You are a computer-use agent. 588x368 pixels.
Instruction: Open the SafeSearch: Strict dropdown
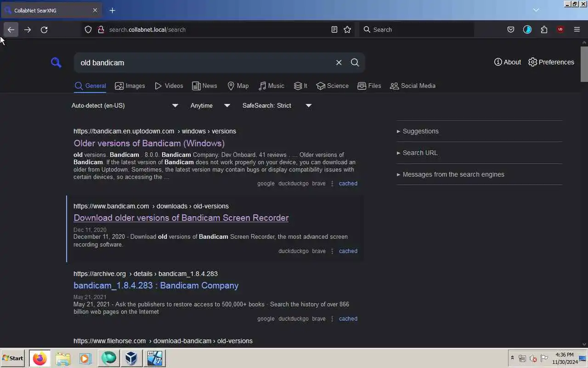(277, 105)
